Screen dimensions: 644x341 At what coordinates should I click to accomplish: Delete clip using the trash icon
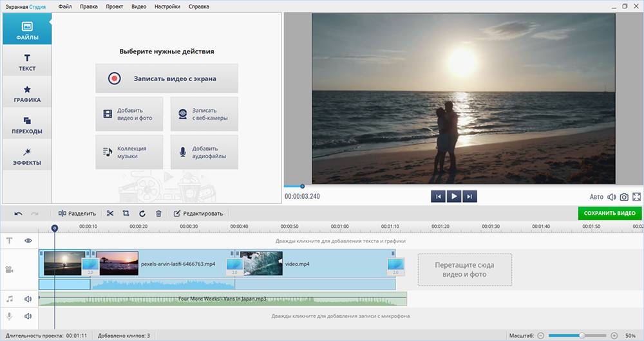pyautogui.click(x=158, y=214)
